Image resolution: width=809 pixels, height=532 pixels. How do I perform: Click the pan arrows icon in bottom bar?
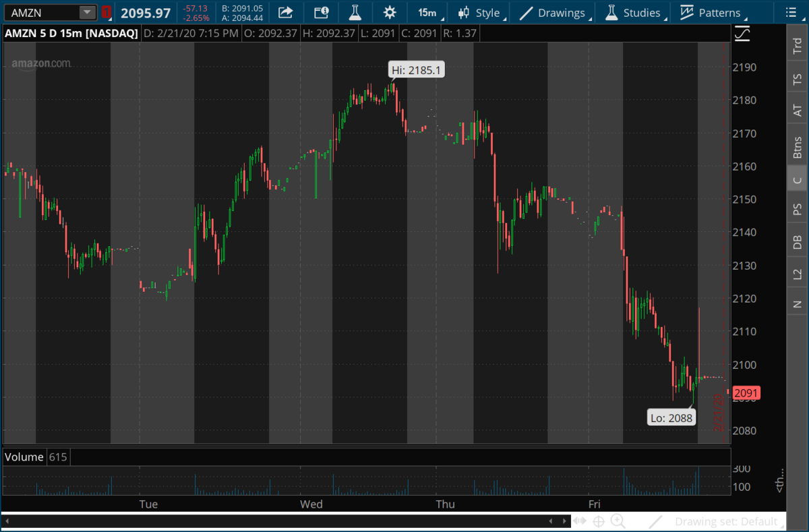(579, 521)
